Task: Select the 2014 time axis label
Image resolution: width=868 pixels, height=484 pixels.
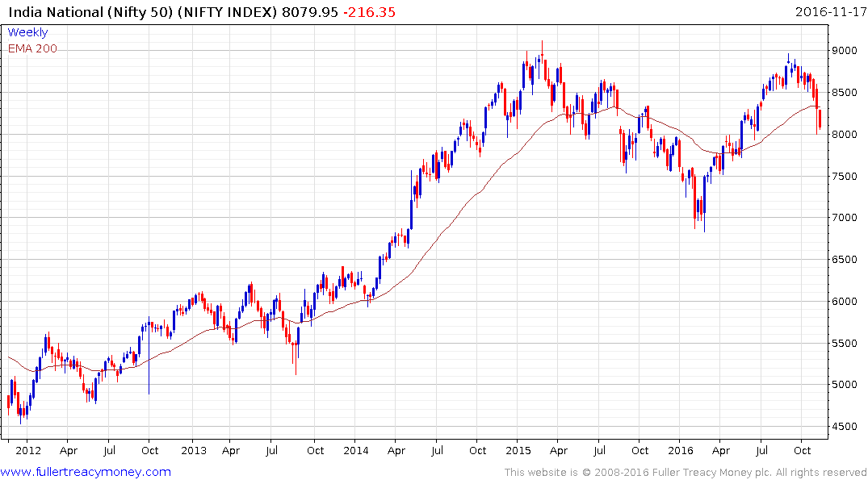Action: point(356,450)
